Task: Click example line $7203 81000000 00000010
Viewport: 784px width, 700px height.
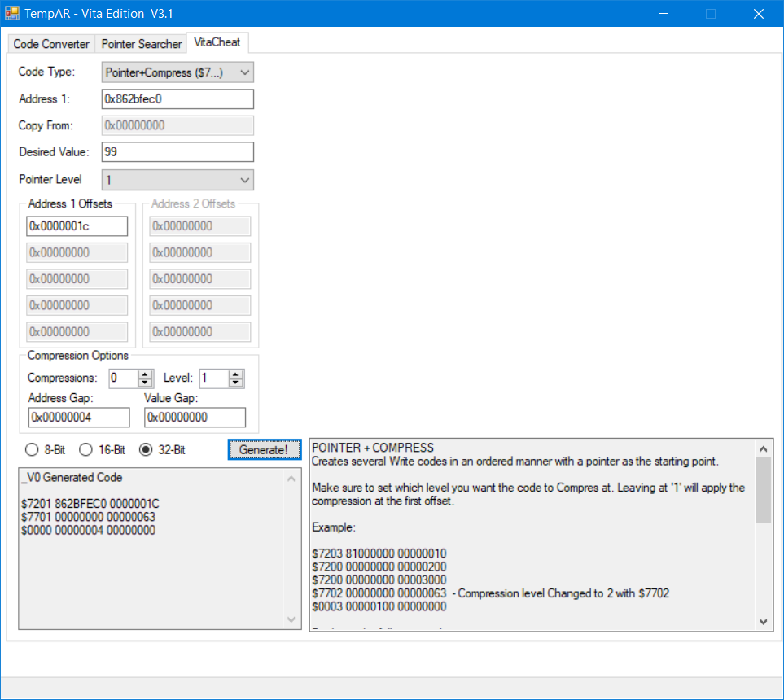Action: [x=379, y=553]
